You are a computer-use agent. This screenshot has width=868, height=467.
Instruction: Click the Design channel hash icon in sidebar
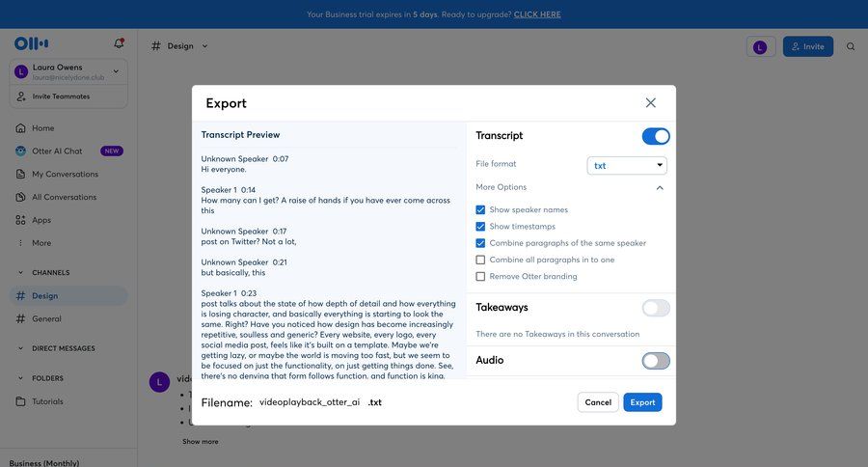[20, 296]
